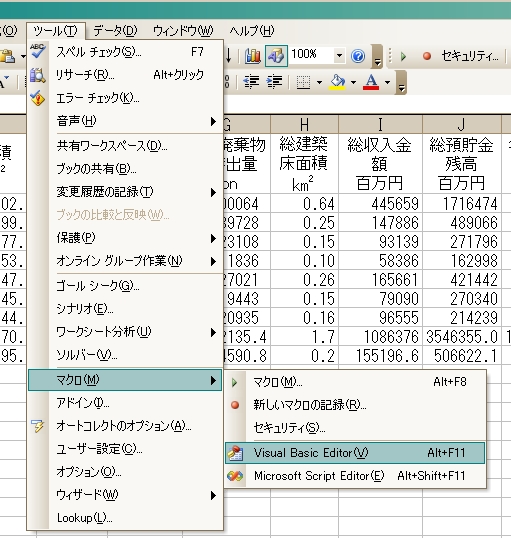511x538 pixels.
Task: Select シナリオ(E) menu entry
Action: (x=125, y=309)
